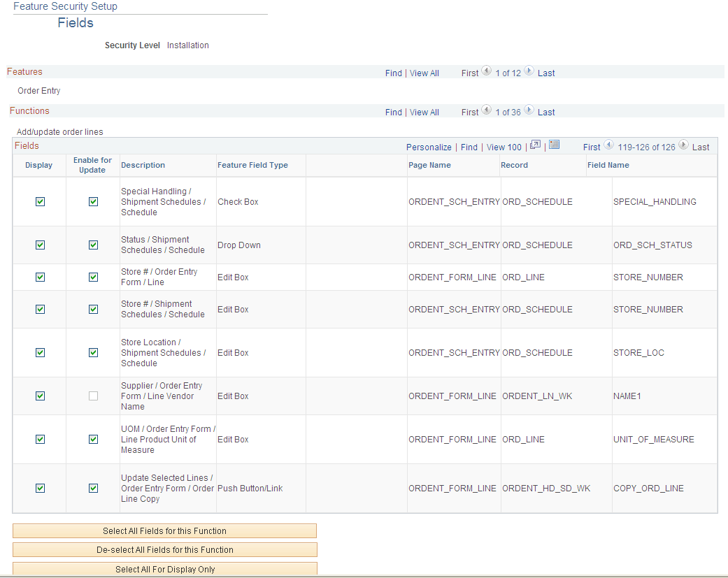This screenshot has height=578, width=728.
Task: Click Find link in Functions header
Action: click(x=393, y=113)
